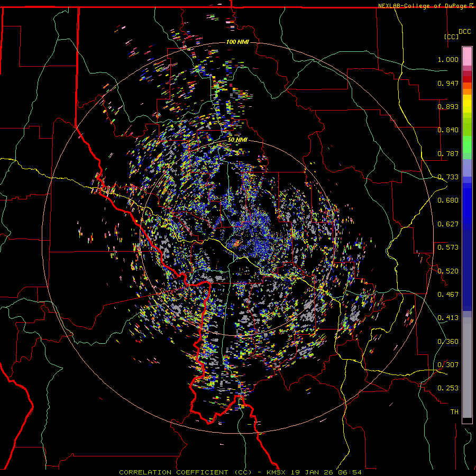Screen dimensions: 476x476
Task: Click the 0.733 legend value
Action: (x=448, y=177)
